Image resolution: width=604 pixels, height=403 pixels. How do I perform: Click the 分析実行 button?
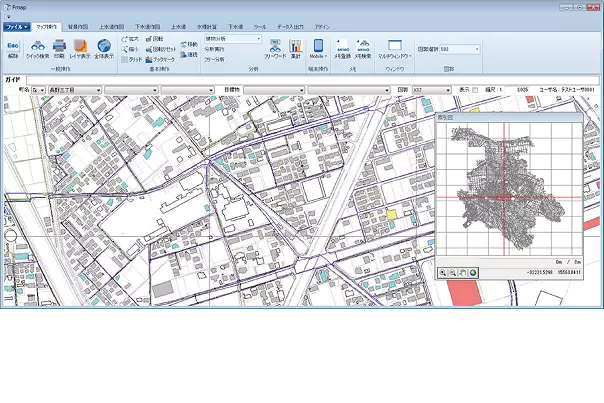click(215, 48)
